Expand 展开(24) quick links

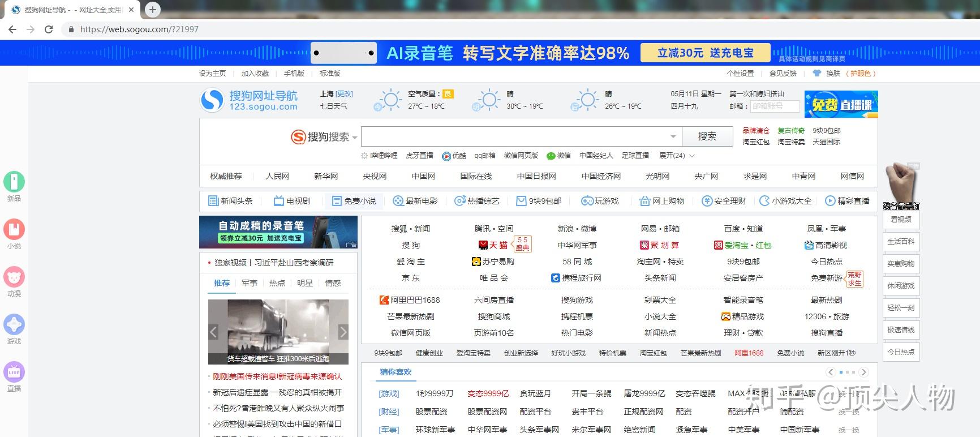pyautogui.click(x=677, y=156)
